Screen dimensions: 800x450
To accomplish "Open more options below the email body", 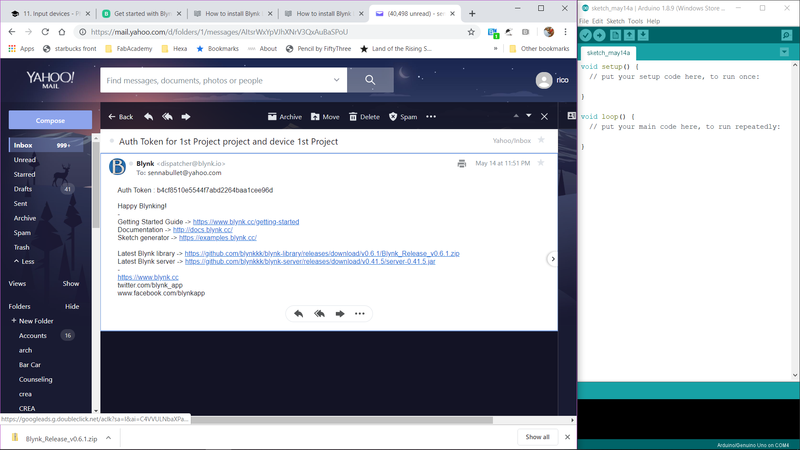I will point(360,314).
